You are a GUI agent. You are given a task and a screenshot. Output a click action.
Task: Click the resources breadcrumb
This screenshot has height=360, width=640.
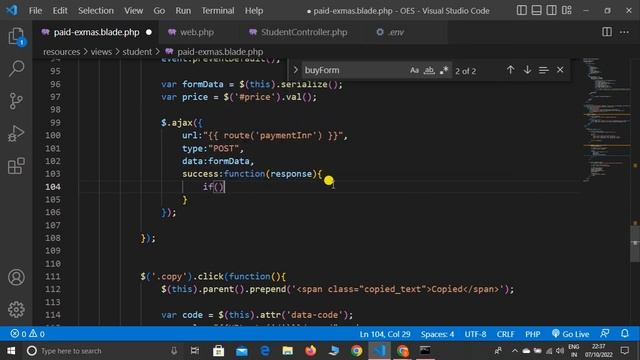(x=62, y=52)
